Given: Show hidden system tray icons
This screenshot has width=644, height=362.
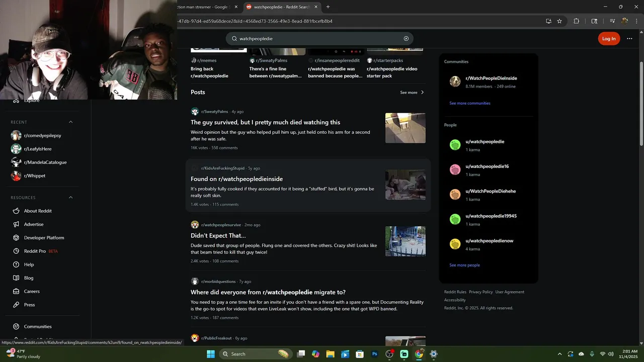Looking at the screenshot, I should tap(559, 354).
